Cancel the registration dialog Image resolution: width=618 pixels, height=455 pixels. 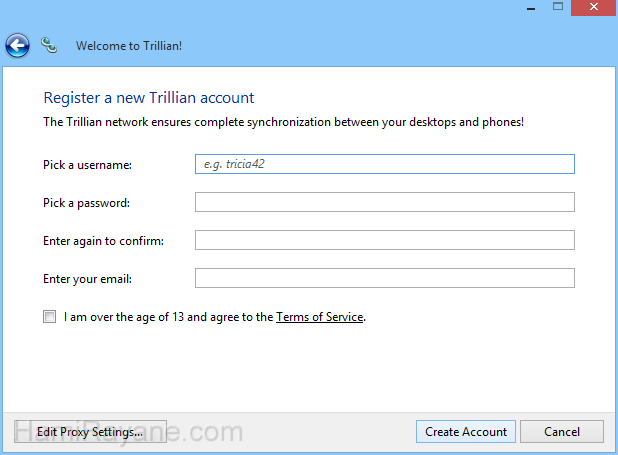point(562,432)
